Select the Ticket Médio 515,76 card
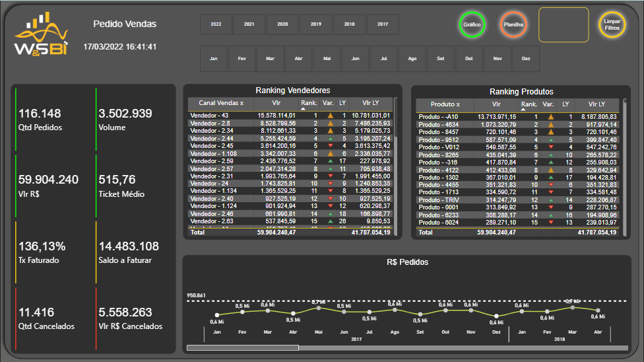Screen dimensions: 644x362 click(134, 186)
